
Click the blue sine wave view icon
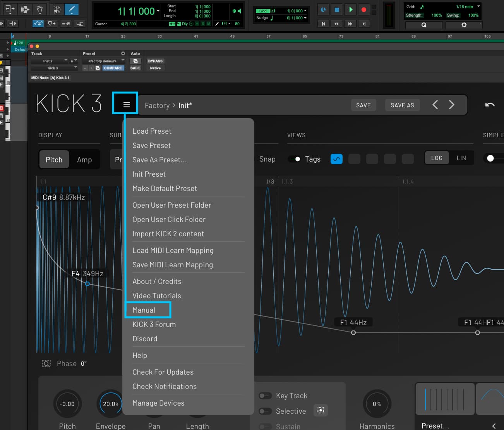336,159
